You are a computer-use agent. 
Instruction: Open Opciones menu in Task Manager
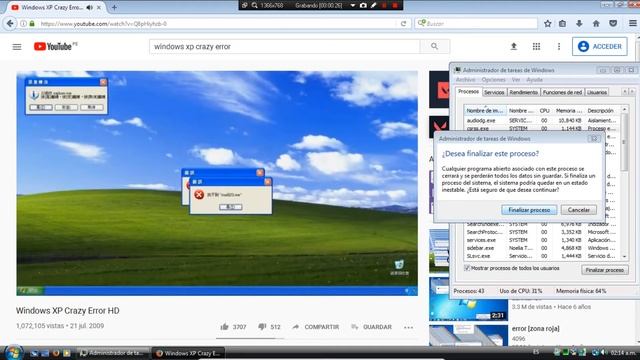click(493, 80)
